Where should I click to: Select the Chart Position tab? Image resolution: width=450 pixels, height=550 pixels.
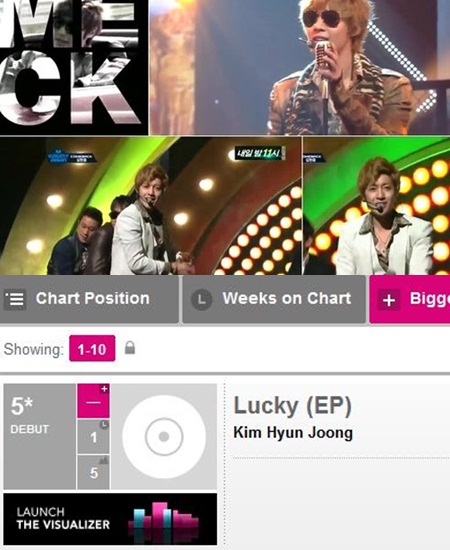[89, 299]
